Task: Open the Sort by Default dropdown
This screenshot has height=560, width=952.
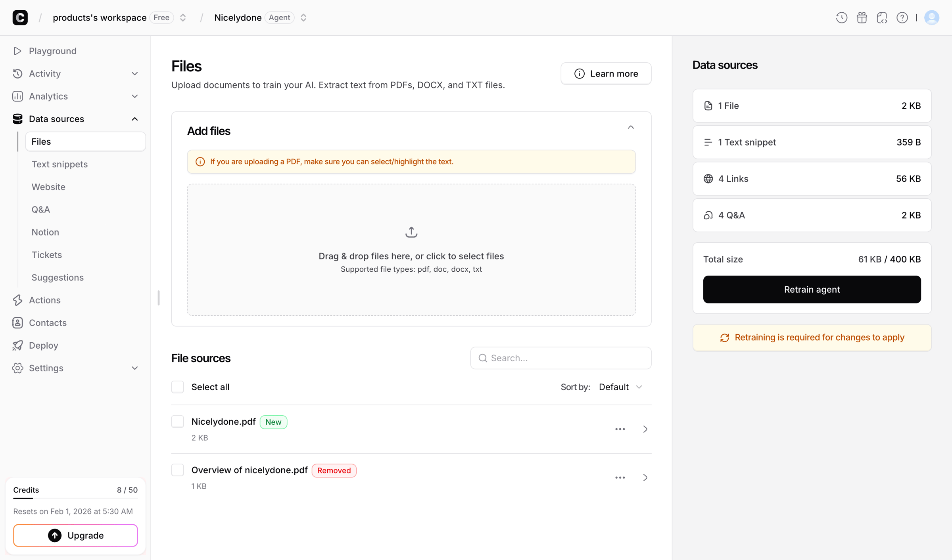Action: (x=620, y=387)
